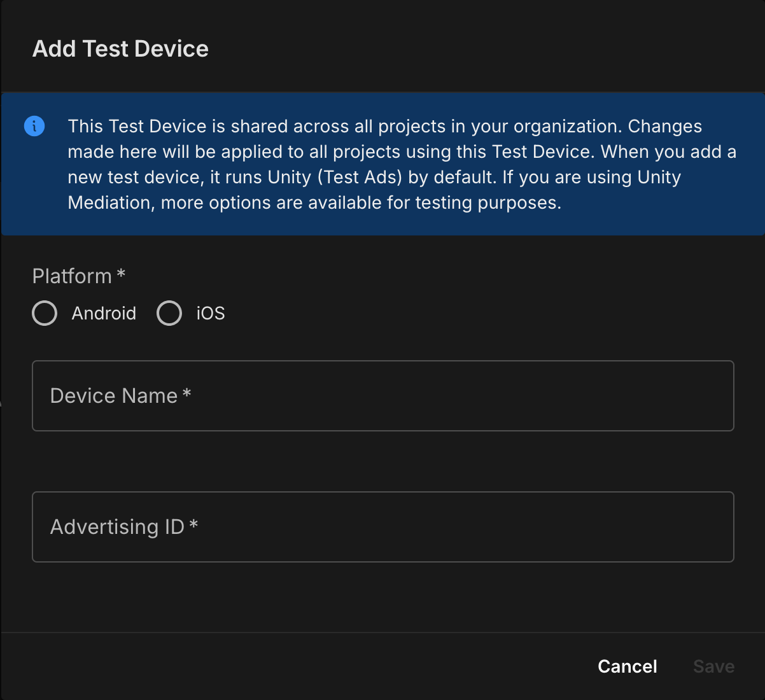
Task: Click the required asterisk beside Platform
Action: (x=121, y=274)
